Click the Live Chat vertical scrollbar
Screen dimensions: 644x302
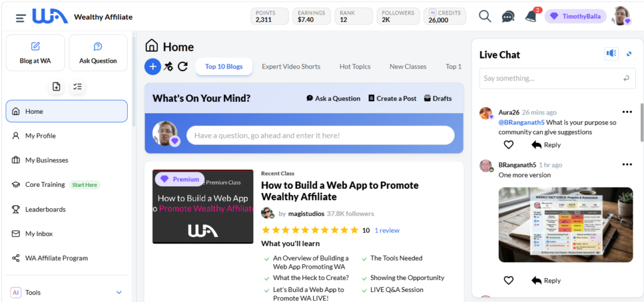coord(641,122)
